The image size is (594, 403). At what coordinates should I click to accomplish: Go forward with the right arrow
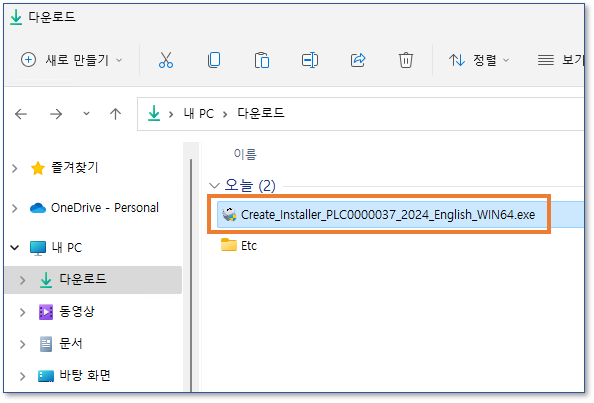click(x=56, y=114)
